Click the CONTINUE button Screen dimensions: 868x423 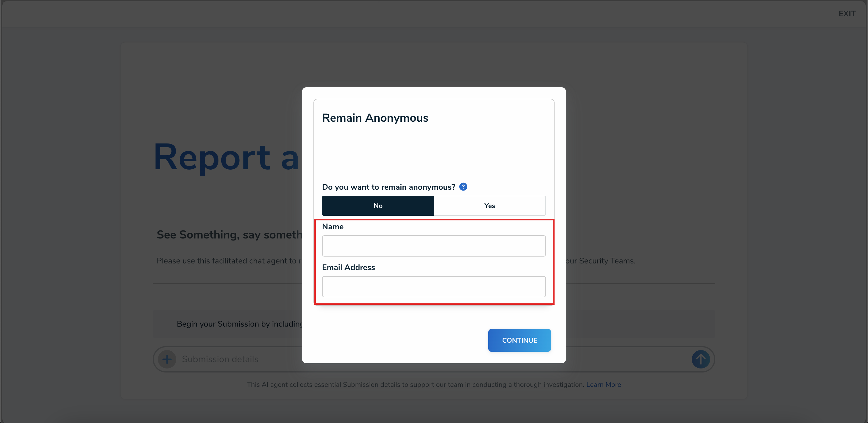[519, 340]
